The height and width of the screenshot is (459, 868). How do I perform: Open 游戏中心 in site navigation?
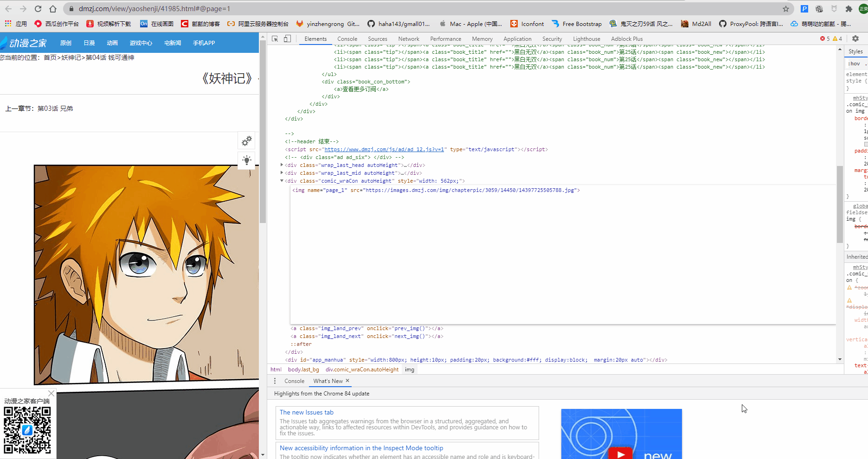point(141,43)
